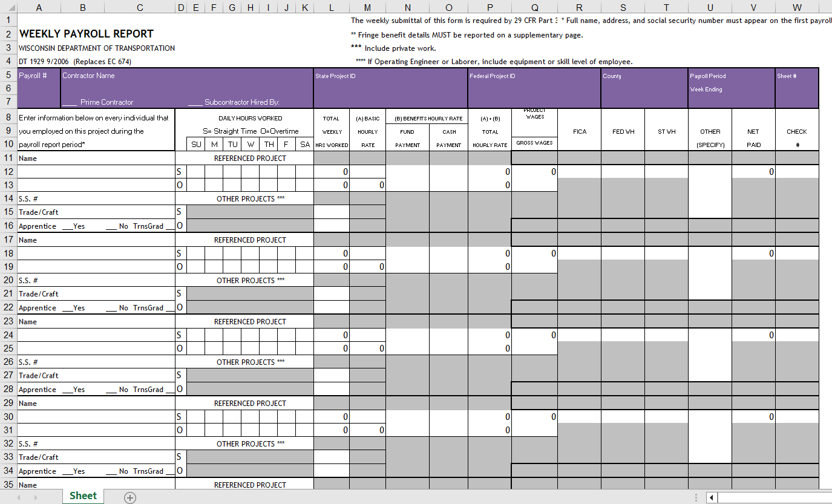Click the gross wages cell in row 18
The width and height of the screenshot is (832, 504).
(534, 253)
